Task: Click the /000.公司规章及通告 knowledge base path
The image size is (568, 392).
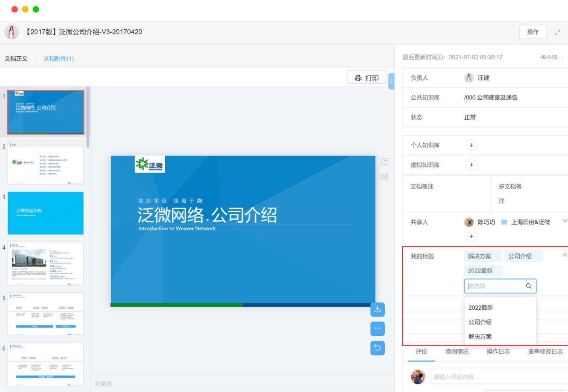Action: (x=491, y=97)
